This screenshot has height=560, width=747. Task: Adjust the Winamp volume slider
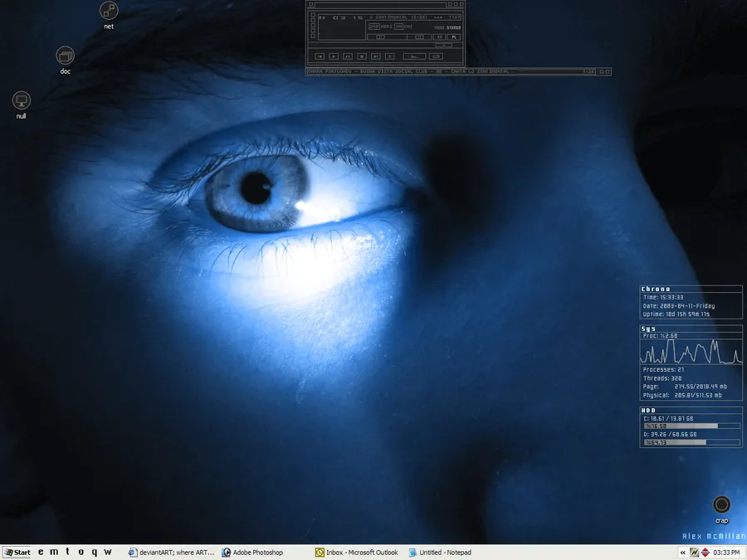point(387,37)
